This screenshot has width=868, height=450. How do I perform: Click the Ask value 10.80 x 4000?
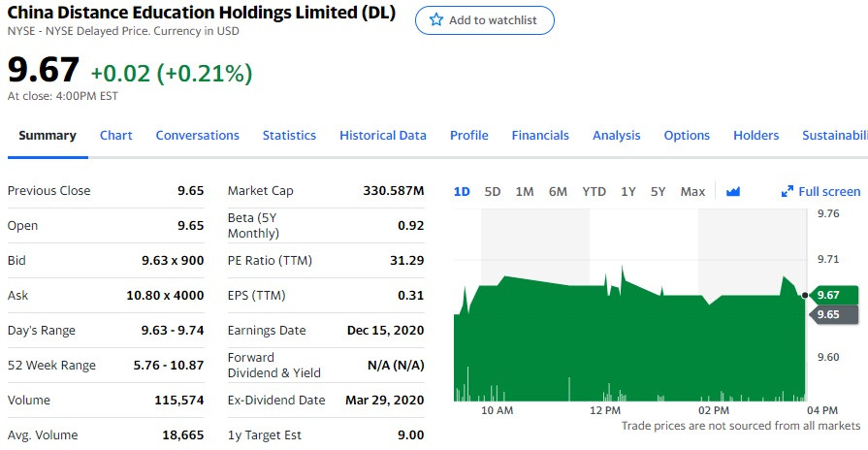[x=165, y=295]
